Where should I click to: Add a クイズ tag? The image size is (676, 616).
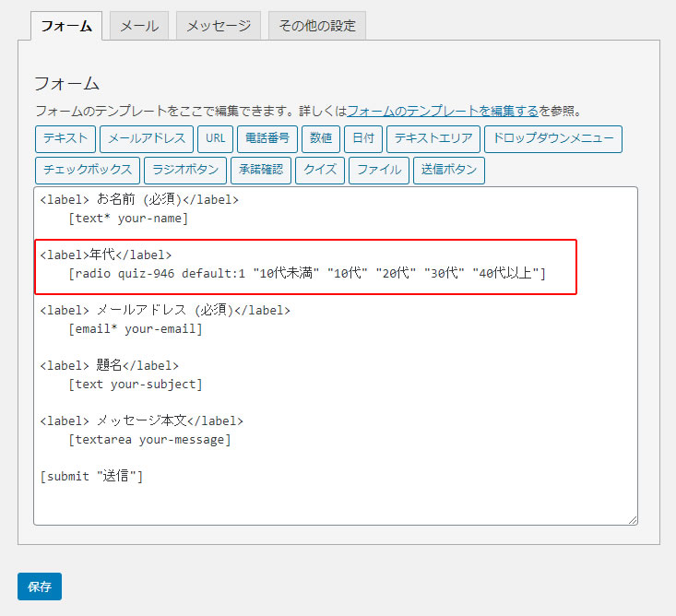(x=320, y=171)
